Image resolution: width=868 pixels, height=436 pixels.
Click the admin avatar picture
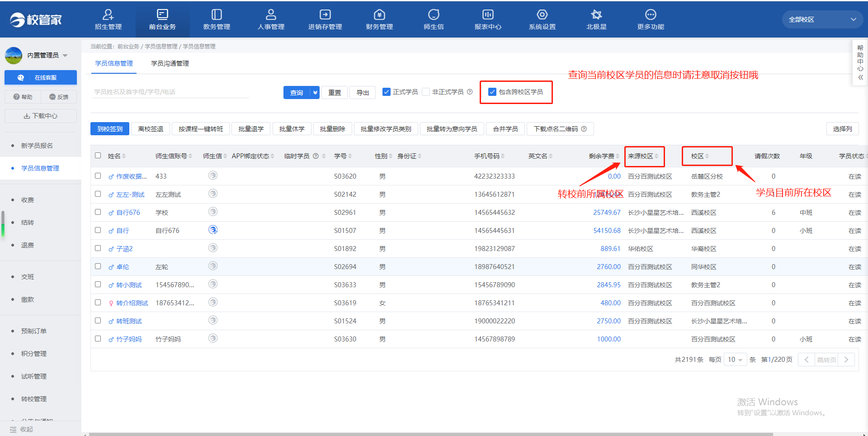(14, 55)
